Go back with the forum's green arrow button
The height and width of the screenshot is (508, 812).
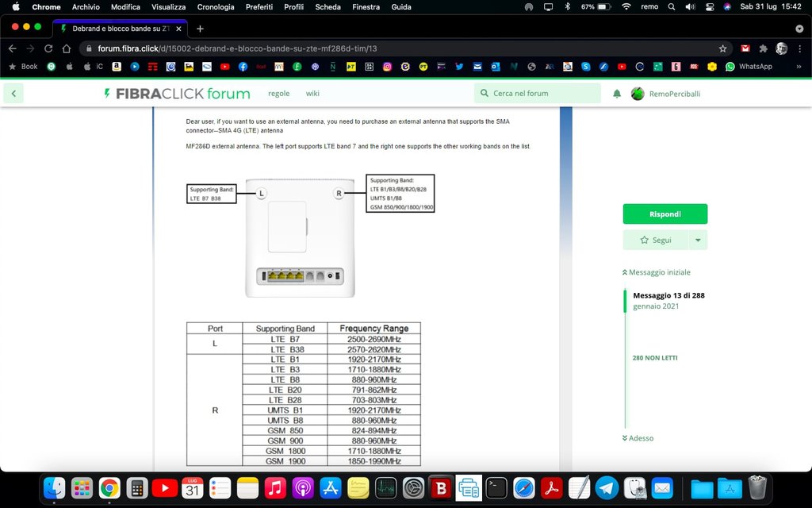tap(13, 94)
